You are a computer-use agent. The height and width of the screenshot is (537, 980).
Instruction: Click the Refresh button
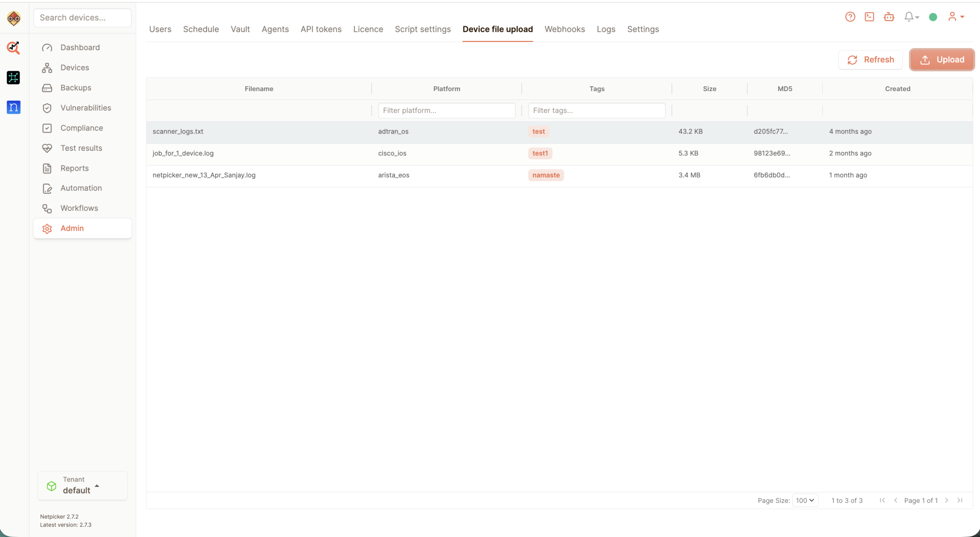[871, 60]
